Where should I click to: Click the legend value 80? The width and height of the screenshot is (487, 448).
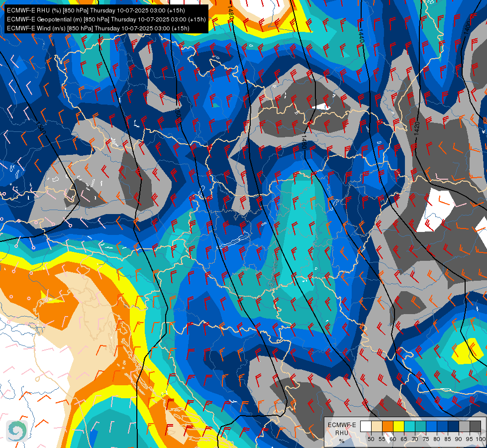(437, 439)
